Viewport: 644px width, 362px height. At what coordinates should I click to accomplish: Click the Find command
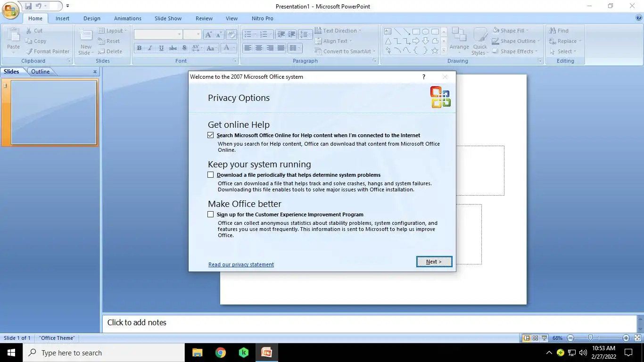point(559,31)
